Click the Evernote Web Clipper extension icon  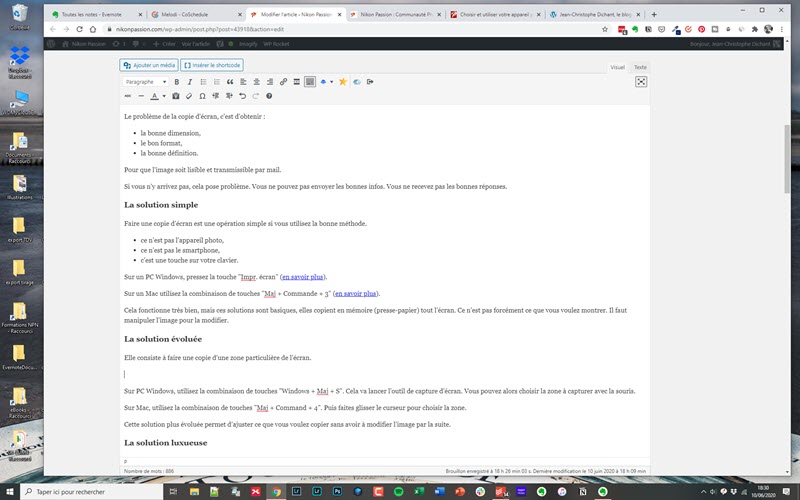(635, 29)
